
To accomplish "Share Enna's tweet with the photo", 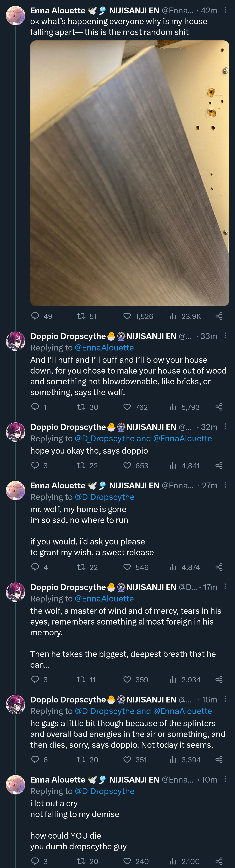I will coord(219,316).
